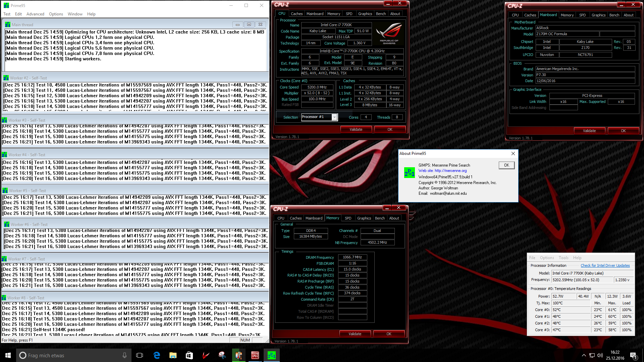This screenshot has height=362, width=644.
Task: Click the Worker #6 Self-Test window icon
Action: click(x=7, y=224)
